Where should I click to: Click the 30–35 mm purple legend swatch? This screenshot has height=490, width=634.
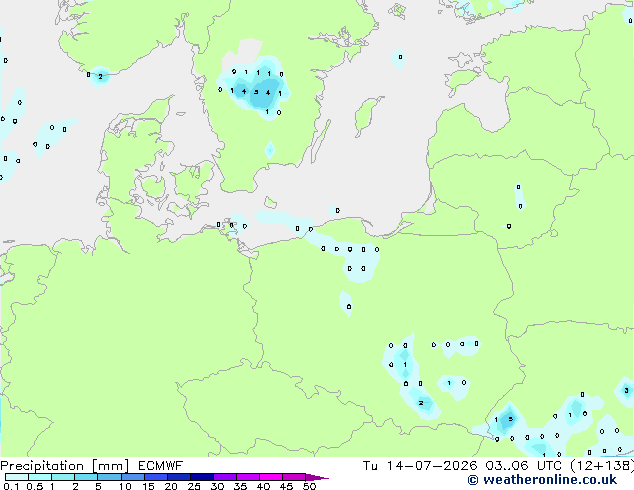pos(225,477)
